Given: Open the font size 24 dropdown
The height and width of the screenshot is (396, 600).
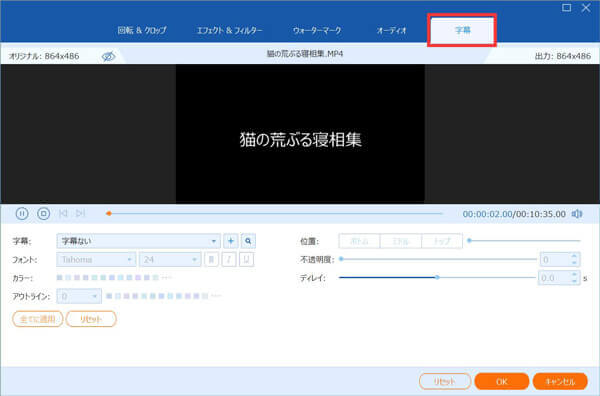Looking at the screenshot, I should pyautogui.click(x=170, y=260).
